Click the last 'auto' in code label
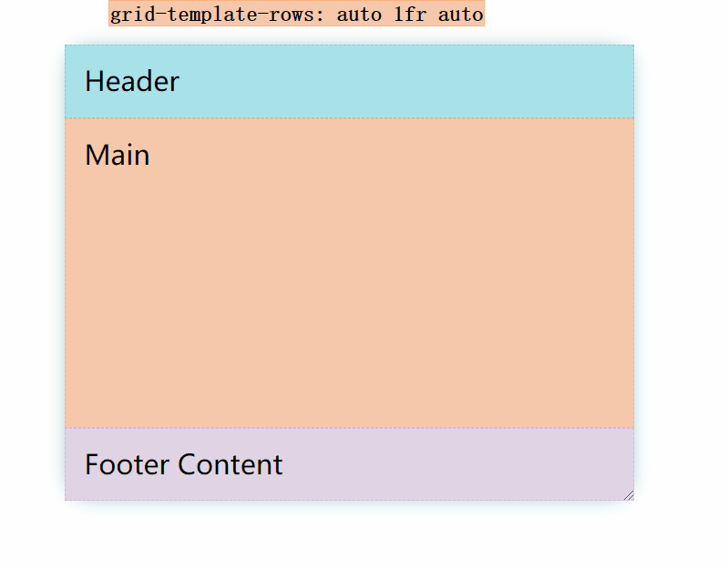 click(x=460, y=15)
